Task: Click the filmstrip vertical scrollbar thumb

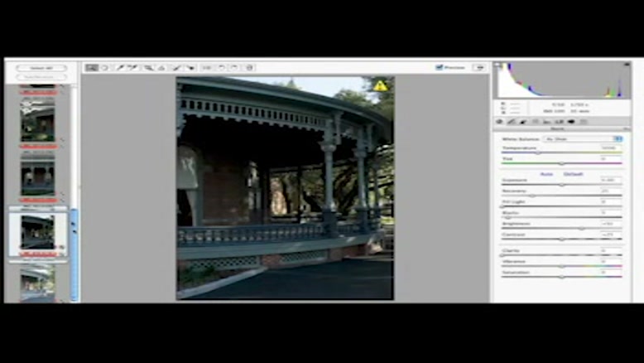Action: pyautogui.click(x=74, y=255)
